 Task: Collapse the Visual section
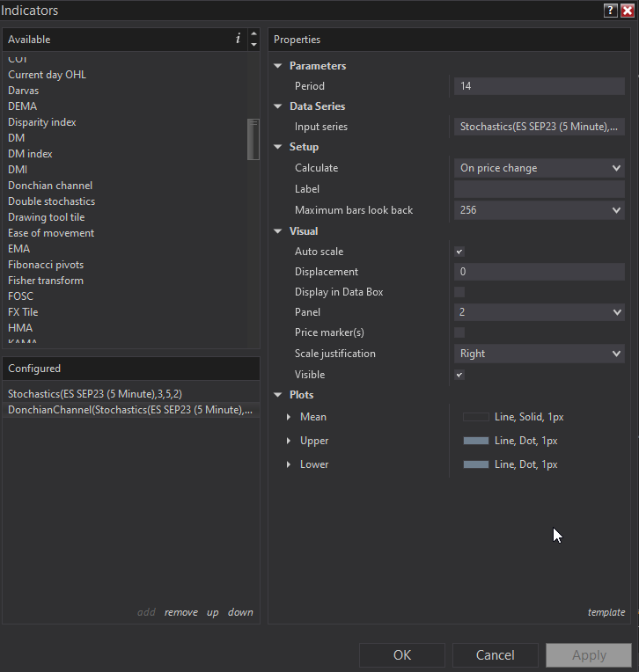[x=278, y=231]
